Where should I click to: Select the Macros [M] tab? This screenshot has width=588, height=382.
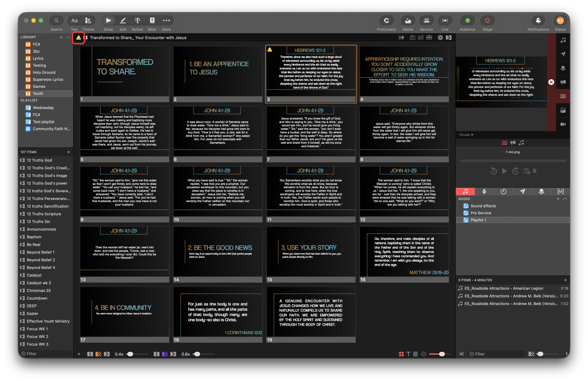(x=561, y=191)
